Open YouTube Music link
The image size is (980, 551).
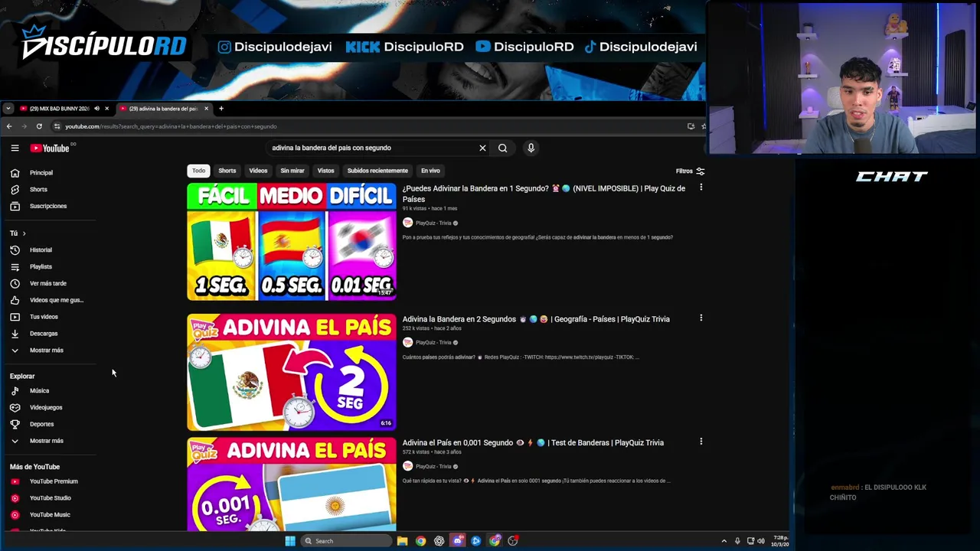click(x=51, y=515)
